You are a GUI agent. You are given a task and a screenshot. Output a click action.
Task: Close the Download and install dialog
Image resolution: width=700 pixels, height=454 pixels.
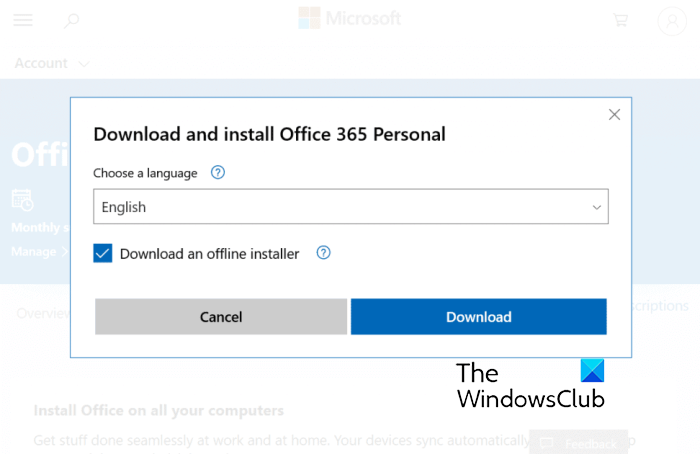(x=615, y=114)
